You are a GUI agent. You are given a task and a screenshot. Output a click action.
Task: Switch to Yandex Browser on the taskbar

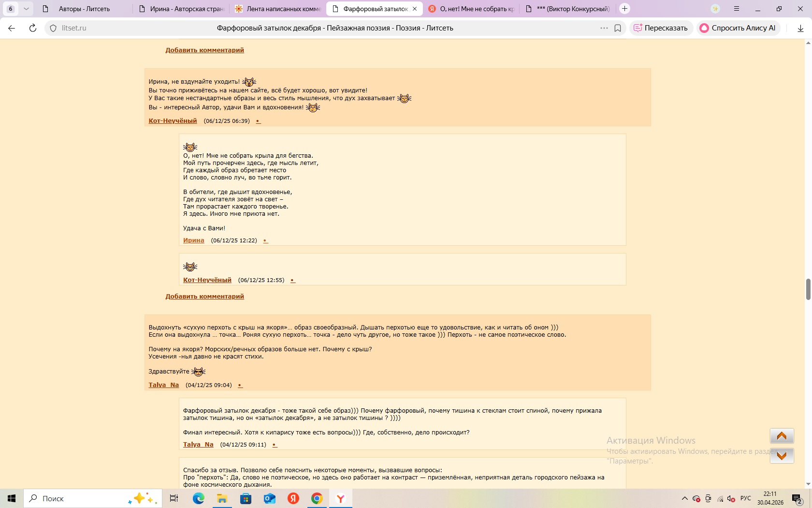pyautogui.click(x=340, y=498)
